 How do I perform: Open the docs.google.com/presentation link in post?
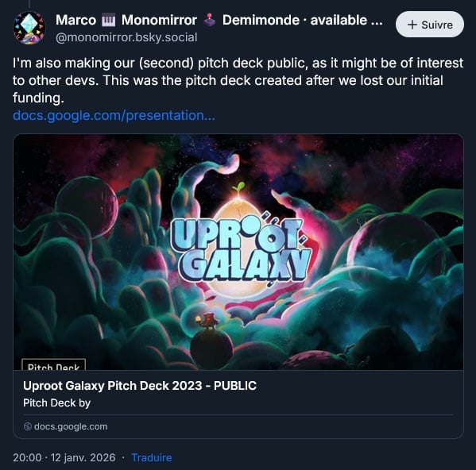pyautogui.click(x=114, y=116)
